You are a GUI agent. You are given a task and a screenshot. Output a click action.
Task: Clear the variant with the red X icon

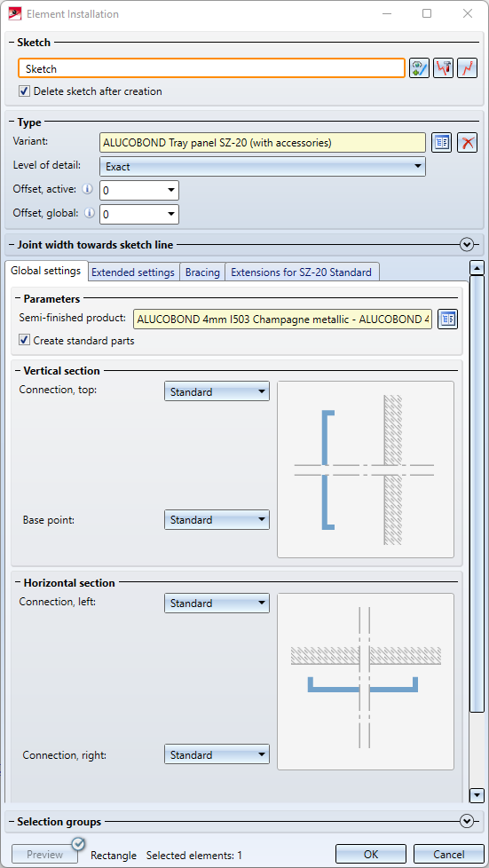coord(468,142)
